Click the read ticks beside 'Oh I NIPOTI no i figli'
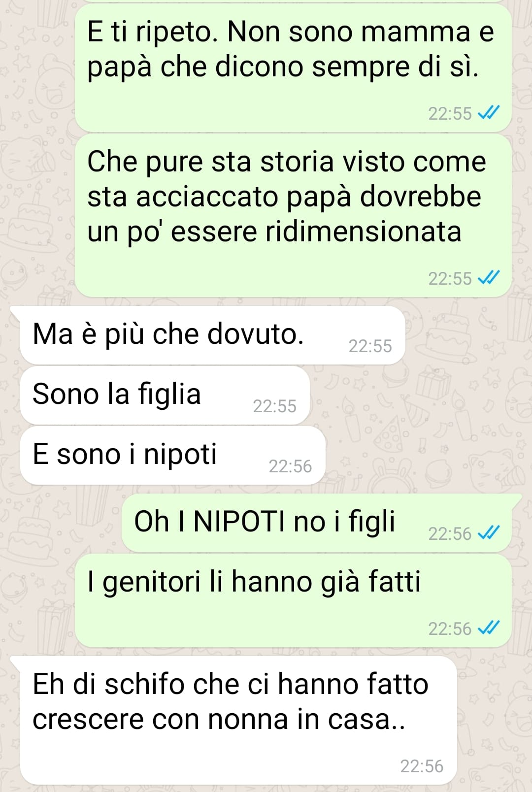The image size is (532, 792). tap(489, 533)
